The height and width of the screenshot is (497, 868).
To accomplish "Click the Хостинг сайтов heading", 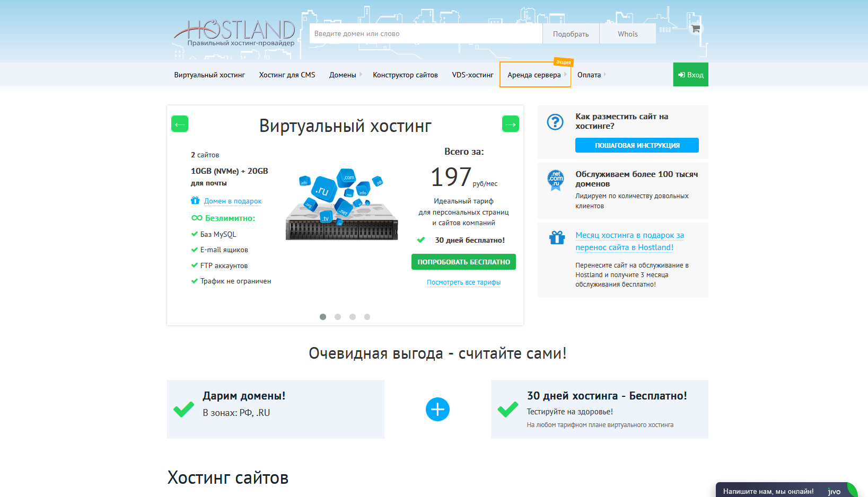I will point(228,477).
